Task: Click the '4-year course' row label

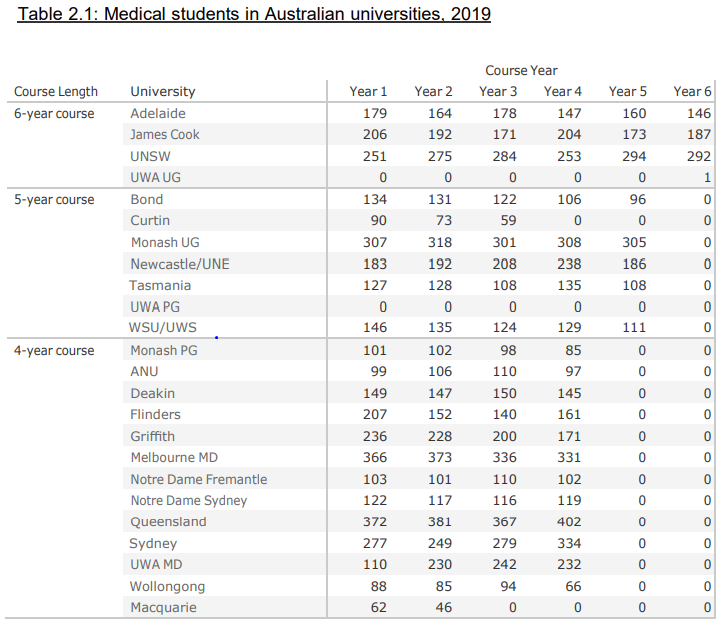Action: (x=54, y=351)
